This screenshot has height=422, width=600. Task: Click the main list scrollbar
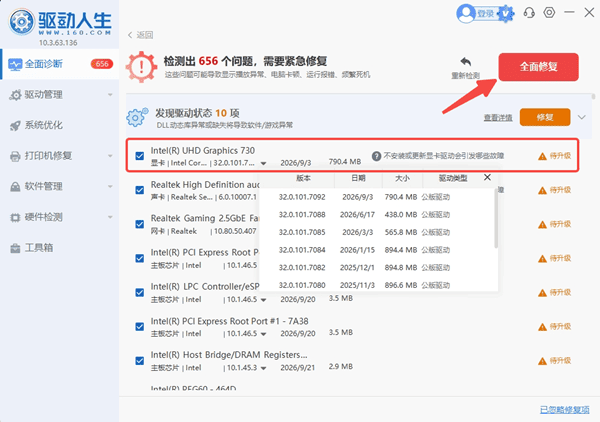[593, 96]
